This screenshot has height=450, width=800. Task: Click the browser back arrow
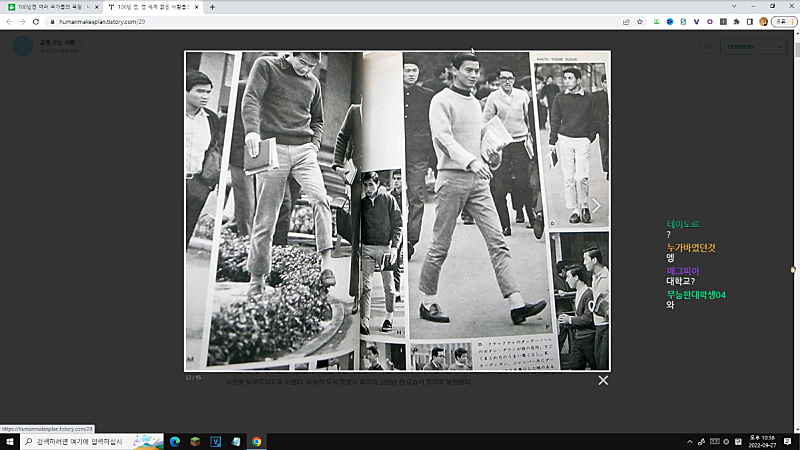(9, 21)
